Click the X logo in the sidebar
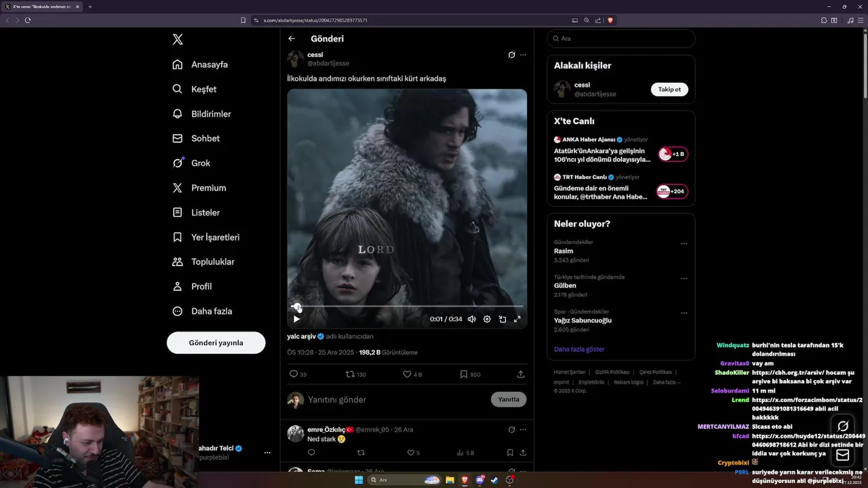 point(178,39)
